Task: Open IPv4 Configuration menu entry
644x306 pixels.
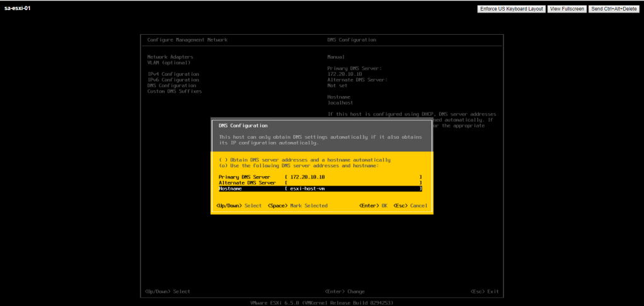Action: pos(173,74)
